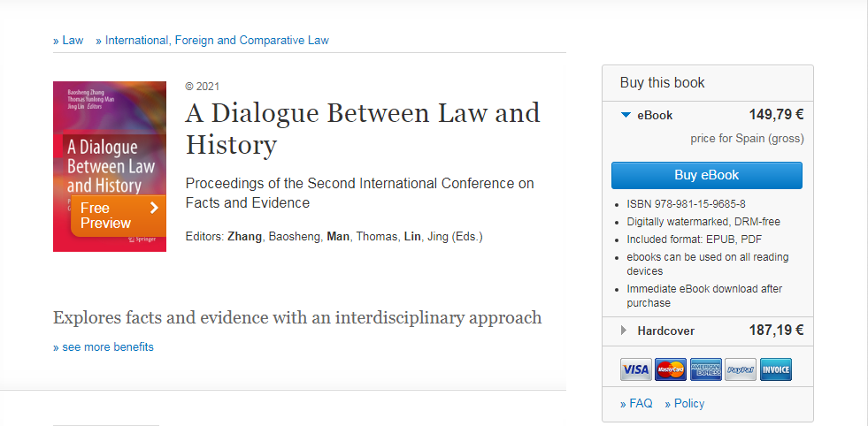Click the American Express icon
This screenshot has width=868, height=426.
(706, 369)
